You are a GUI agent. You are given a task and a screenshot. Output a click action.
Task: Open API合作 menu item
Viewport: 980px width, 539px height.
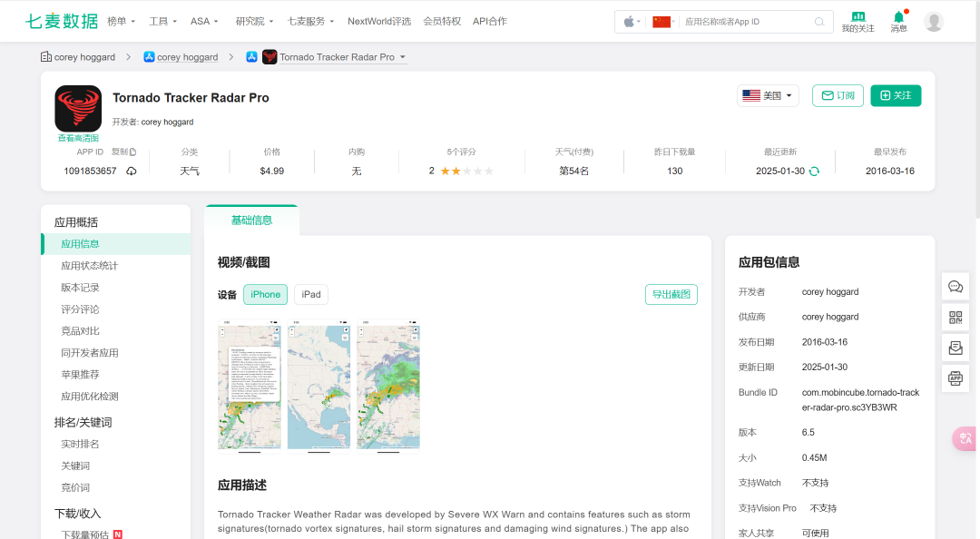[x=490, y=21]
